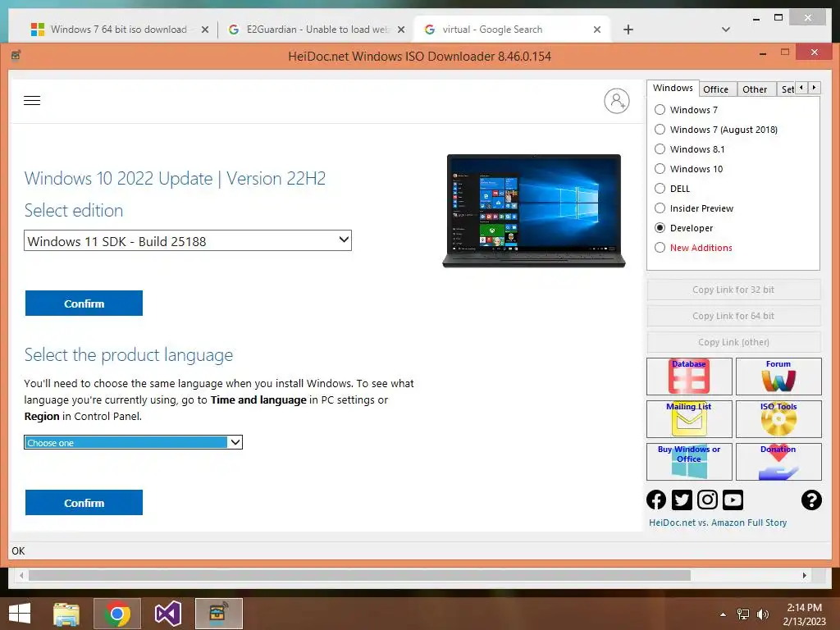The height and width of the screenshot is (630, 840).
Task: Switch to E2Guardian Chrome tab
Action: (x=317, y=30)
